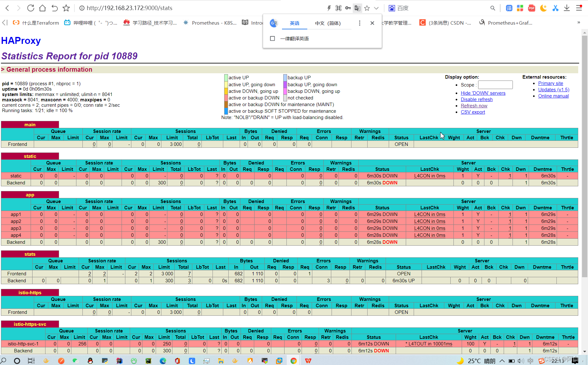Open the volume control tray icon
This screenshot has width=588, height=365.
[521, 361]
